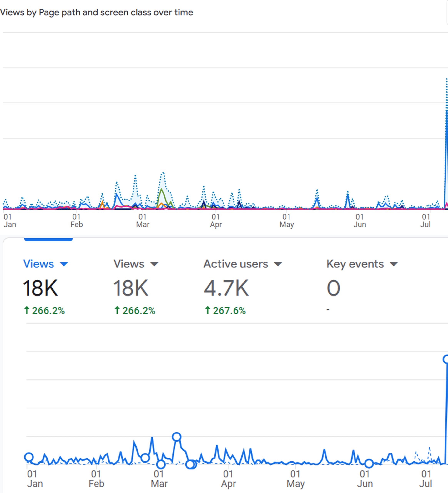The height and width of the screenshot is (493, 448).
Task: Click the circle marker on the March peak
Action: [176, 437]
